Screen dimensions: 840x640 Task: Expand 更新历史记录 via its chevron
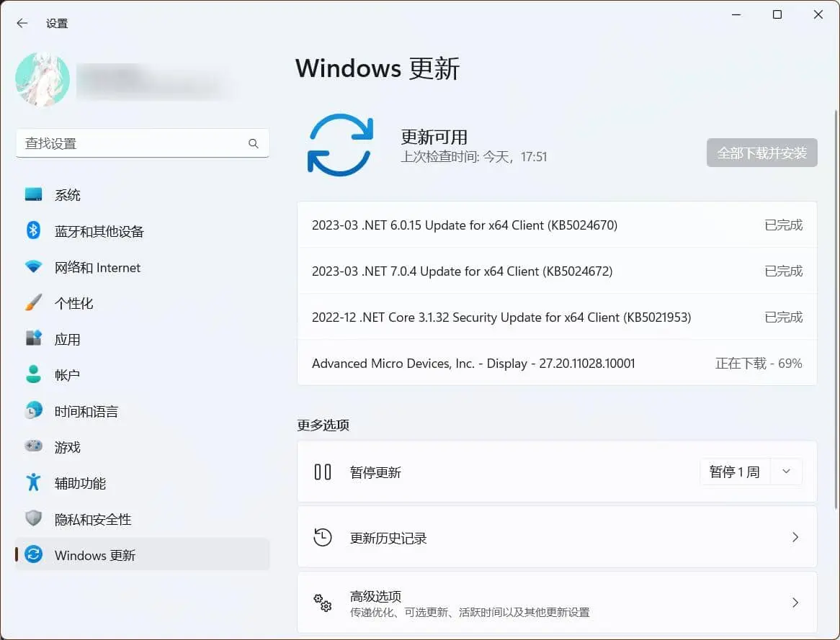[x=795, y=537]
